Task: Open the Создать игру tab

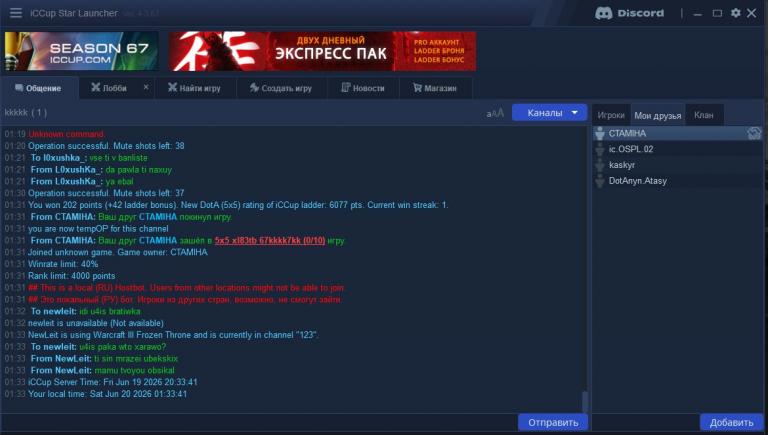Action: (281, 88)
